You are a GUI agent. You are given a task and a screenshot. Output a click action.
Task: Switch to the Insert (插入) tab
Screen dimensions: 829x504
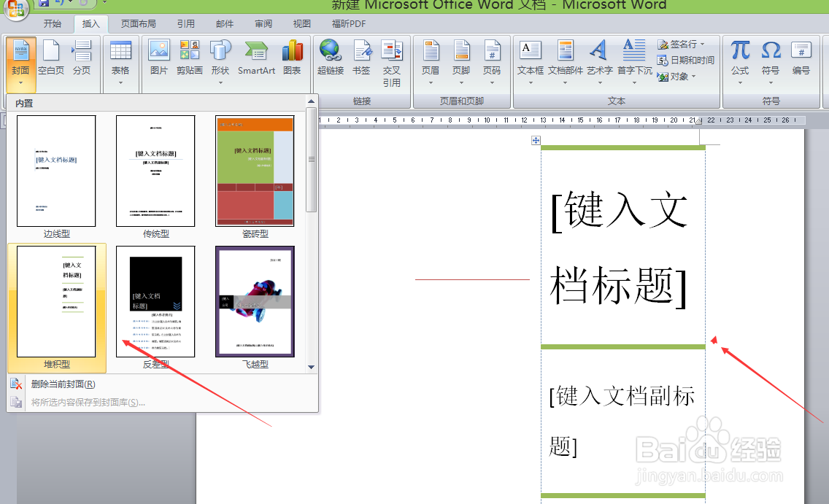point(91,24)
